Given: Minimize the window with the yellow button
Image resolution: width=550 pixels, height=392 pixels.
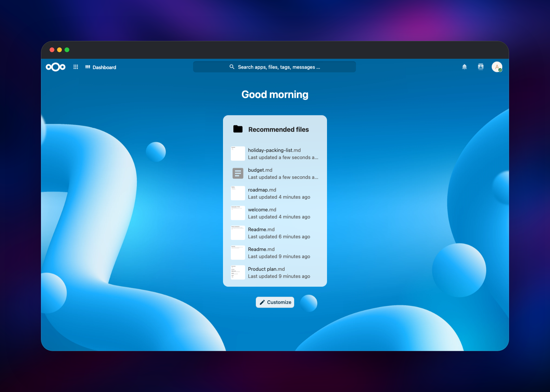Looking at the screenshot, I should [x=59, y=50].
